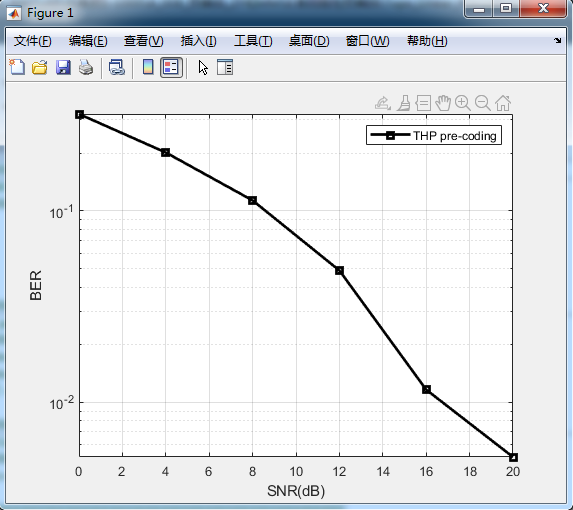Insert colorbar using toolbar icon

pos(148,67)
